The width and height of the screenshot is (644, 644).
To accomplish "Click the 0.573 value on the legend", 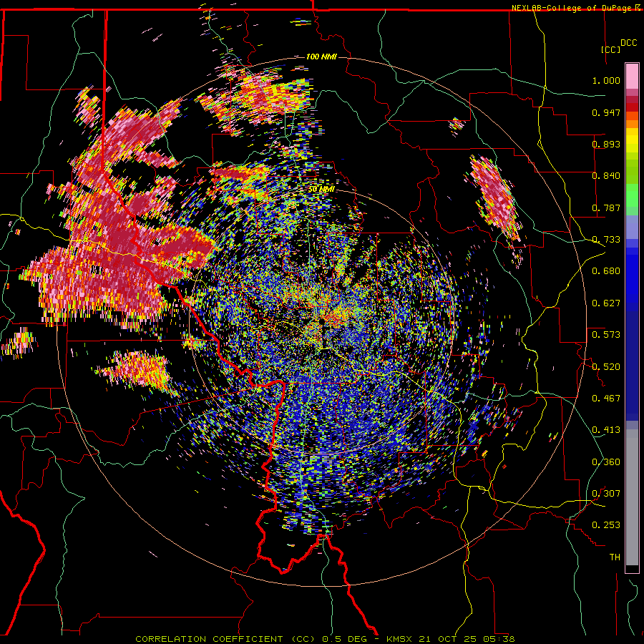I will tap(606, 335).
